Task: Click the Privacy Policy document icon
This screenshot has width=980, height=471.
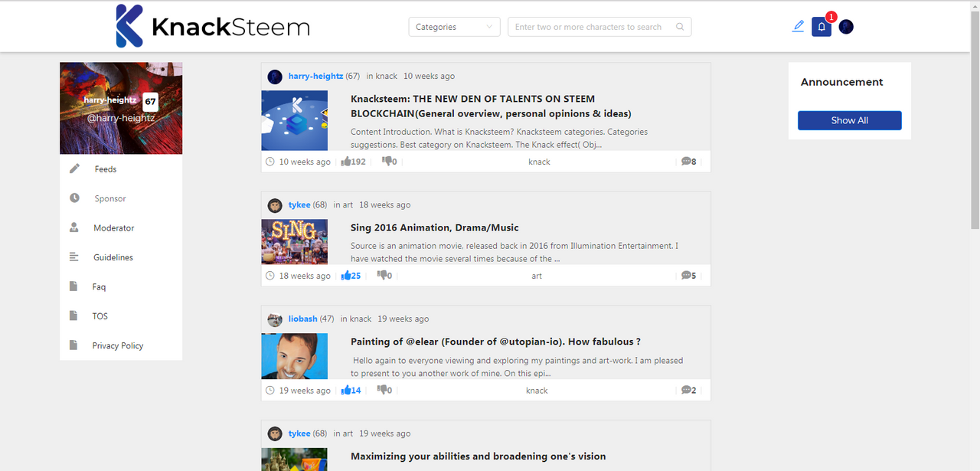Action: [74, 345]
